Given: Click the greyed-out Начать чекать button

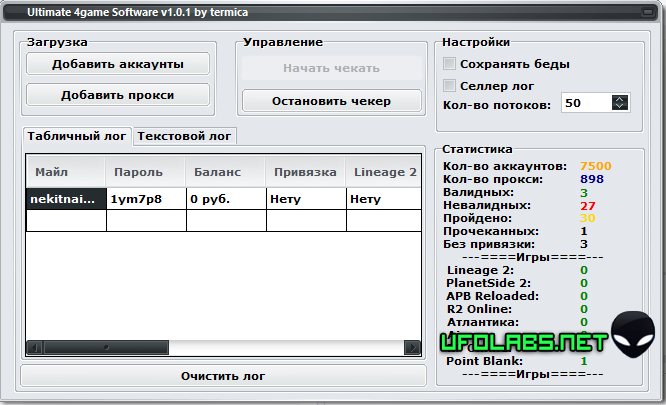Looking at the screenshot, I should 331,68.
